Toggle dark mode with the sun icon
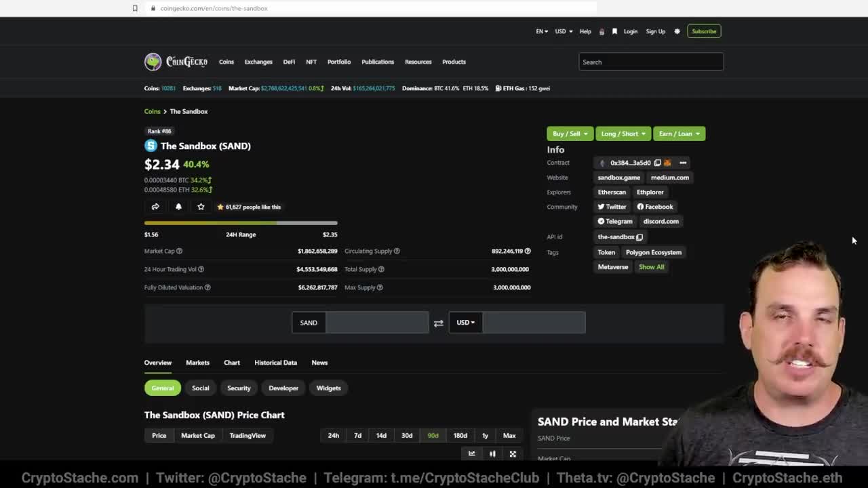This screenshot has width=868, height=488. (677, 31)
